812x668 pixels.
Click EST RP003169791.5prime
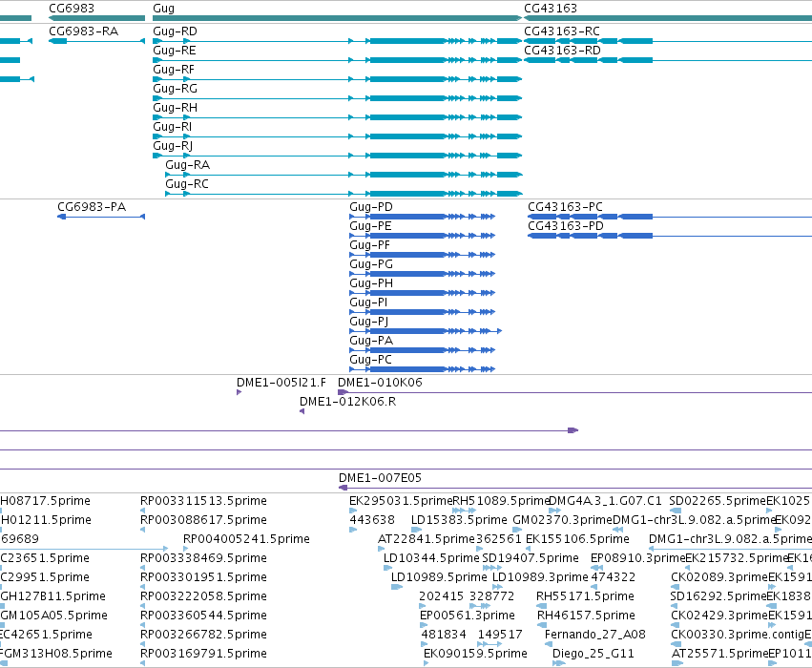pyautogui.click(x=203, y=654)
